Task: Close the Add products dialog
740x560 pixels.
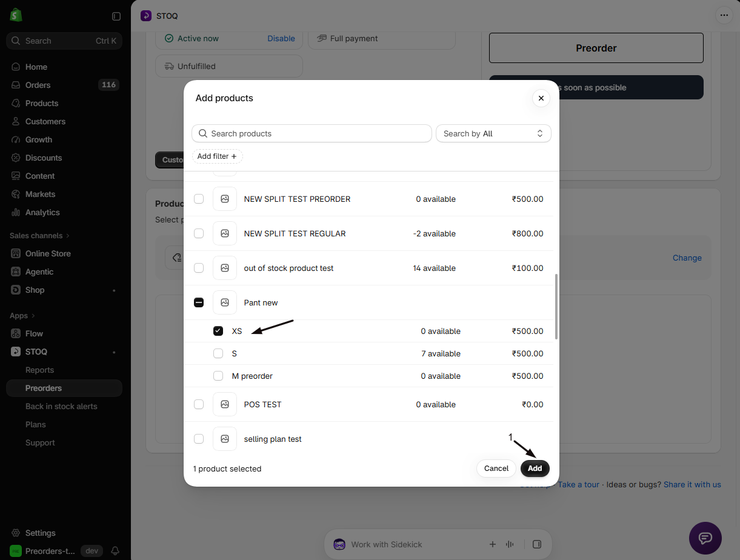Action: (541, 98)
